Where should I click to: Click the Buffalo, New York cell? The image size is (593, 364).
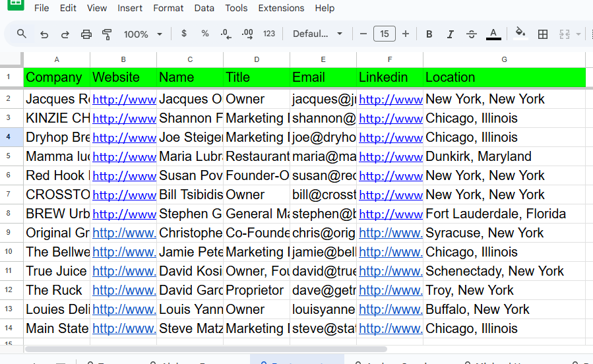[504, 309]
